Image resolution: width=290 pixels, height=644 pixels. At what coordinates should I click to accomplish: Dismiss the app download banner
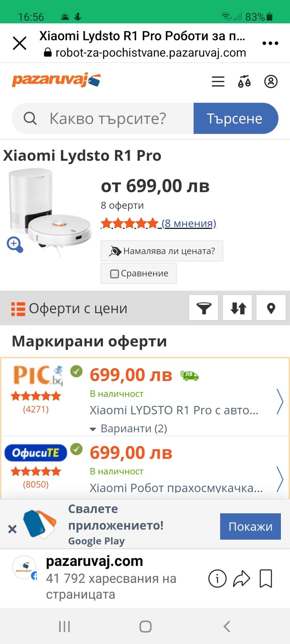12,529
